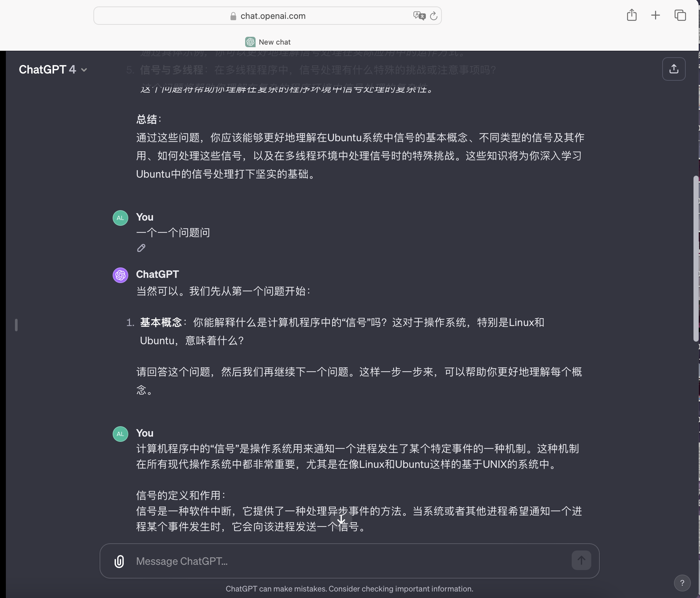Viewport: 700px width, 598px height.
Task: Click the edit message pencil icon
Action: [141, 248]
